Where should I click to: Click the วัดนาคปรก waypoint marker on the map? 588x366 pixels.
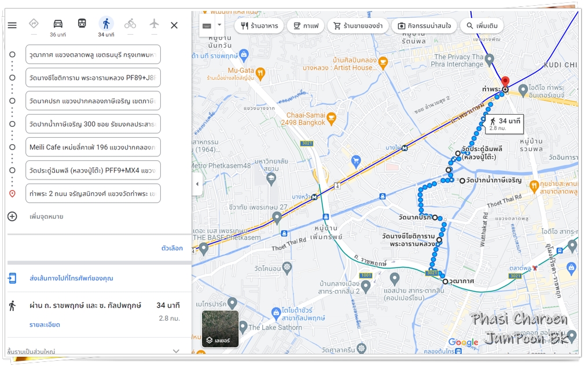click(x=435, y=217)
